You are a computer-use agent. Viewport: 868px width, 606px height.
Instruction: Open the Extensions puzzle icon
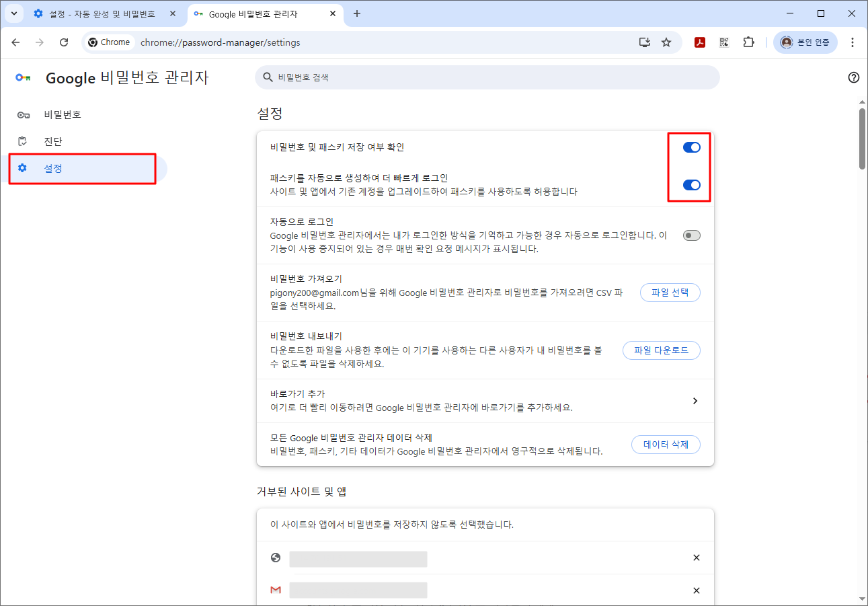[x=748, y=42]
